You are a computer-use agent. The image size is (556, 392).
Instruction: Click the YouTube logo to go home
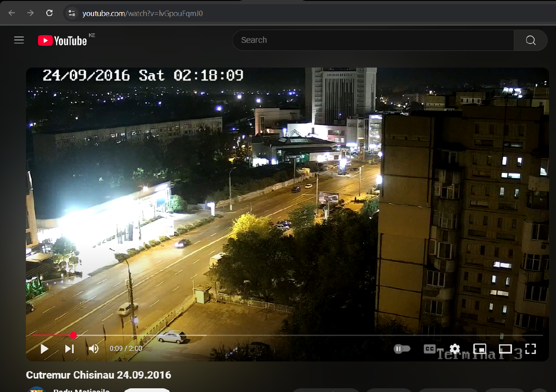pos(63,40)
